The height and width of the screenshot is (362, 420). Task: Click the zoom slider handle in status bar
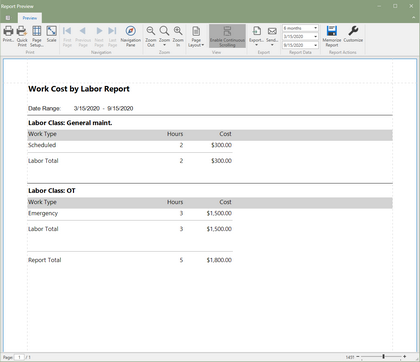click(383, 357)
